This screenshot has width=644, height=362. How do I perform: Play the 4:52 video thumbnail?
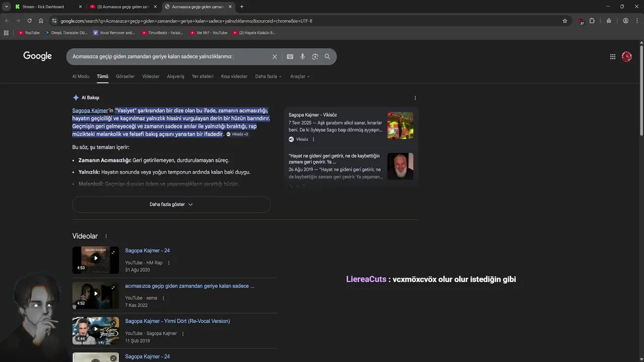96,295
